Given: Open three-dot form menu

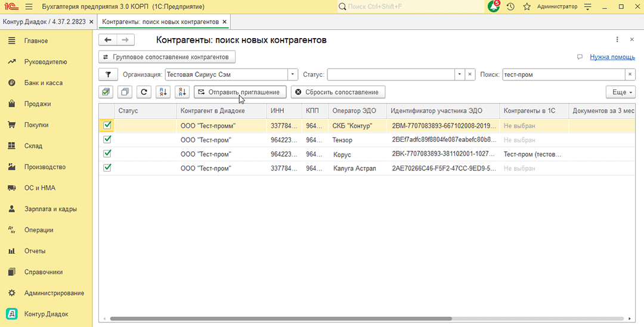Looking at the screenshot, I should (617, 39).
